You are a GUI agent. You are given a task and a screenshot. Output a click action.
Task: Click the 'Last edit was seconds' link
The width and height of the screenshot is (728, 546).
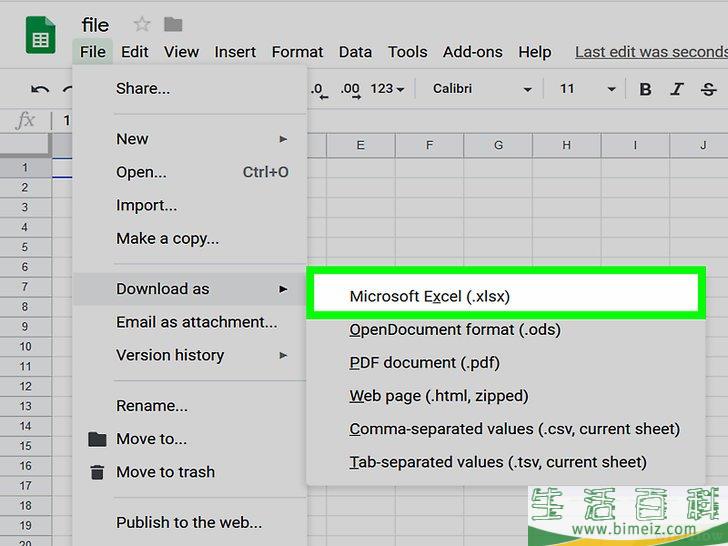pyautogui.click(x=651, y=52)
